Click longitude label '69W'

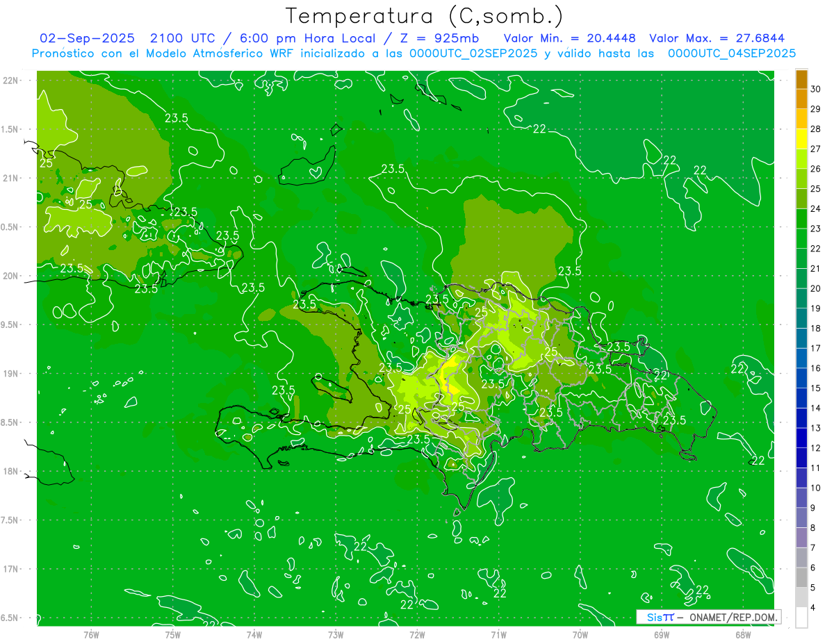pos(662,635)
